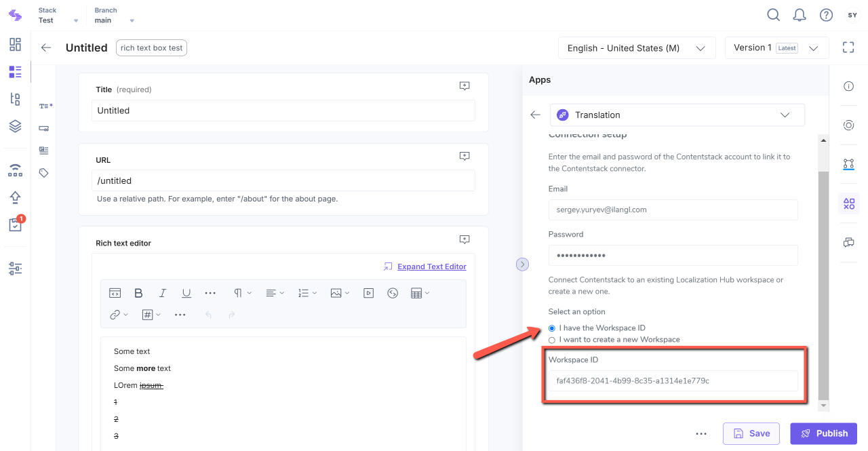Insert embed code circle icon
This screenshot has width=868, height=451.
pos(392,293)
